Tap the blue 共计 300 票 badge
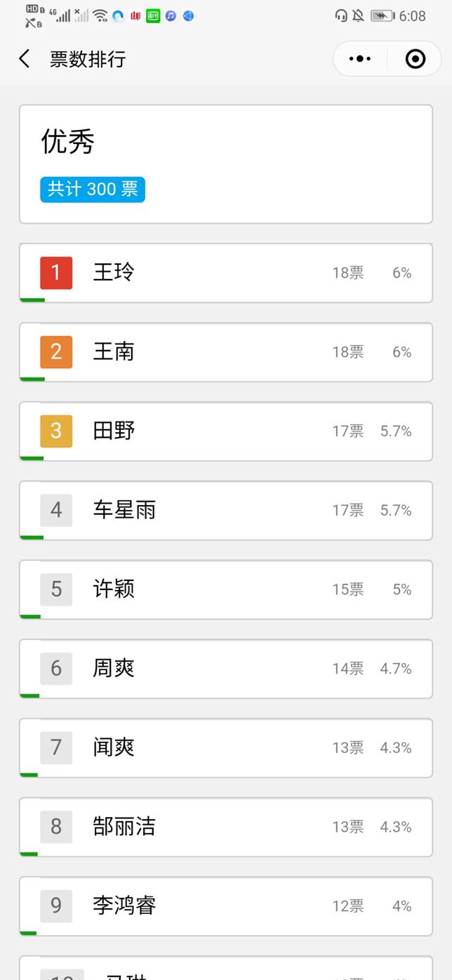The image size is (452, 980). pos(93,190)
